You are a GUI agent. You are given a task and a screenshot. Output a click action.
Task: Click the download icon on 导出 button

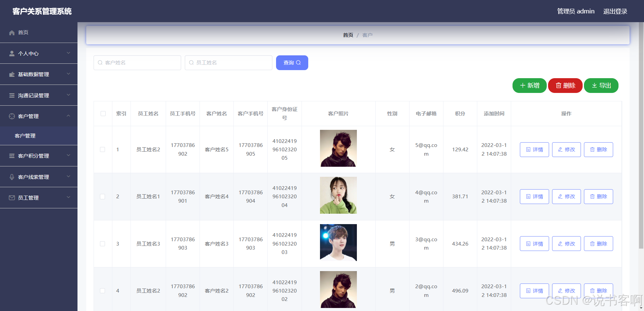click(594, 86)
